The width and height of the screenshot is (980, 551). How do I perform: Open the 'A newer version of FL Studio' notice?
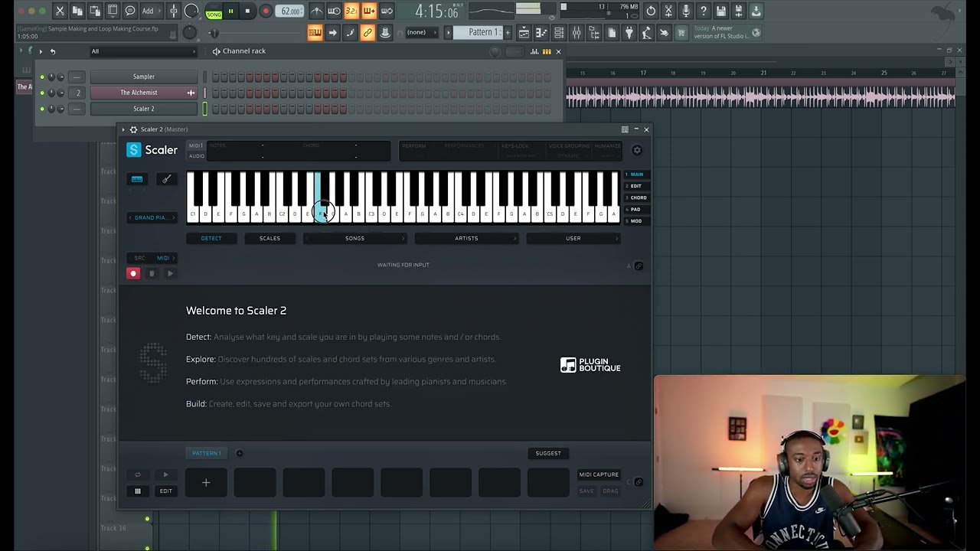pos(726,32)
